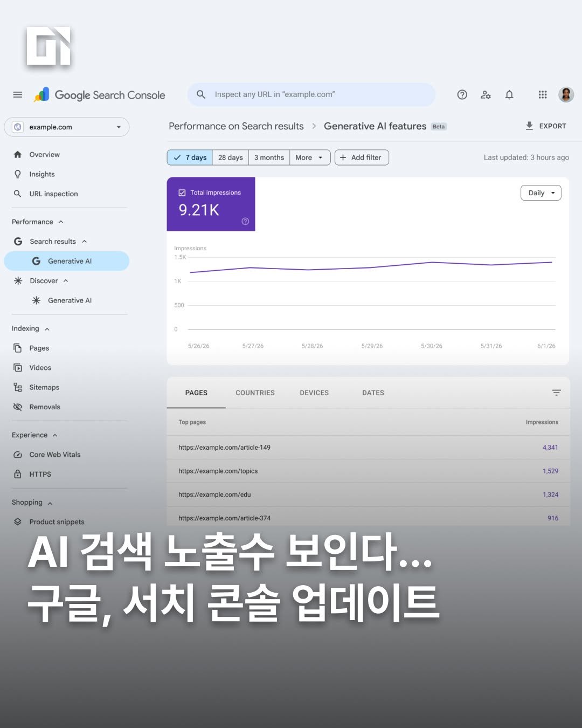The height and width of the screenshot is (728, 582).
Task: Open the example.com property selector
Action: click(67, 127)
